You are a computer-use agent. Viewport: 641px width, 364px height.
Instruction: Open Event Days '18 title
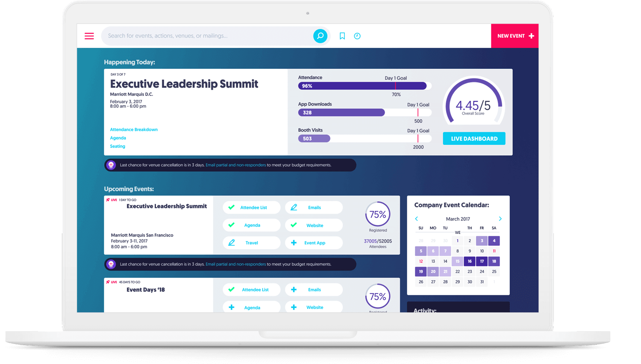coord(146,290)
